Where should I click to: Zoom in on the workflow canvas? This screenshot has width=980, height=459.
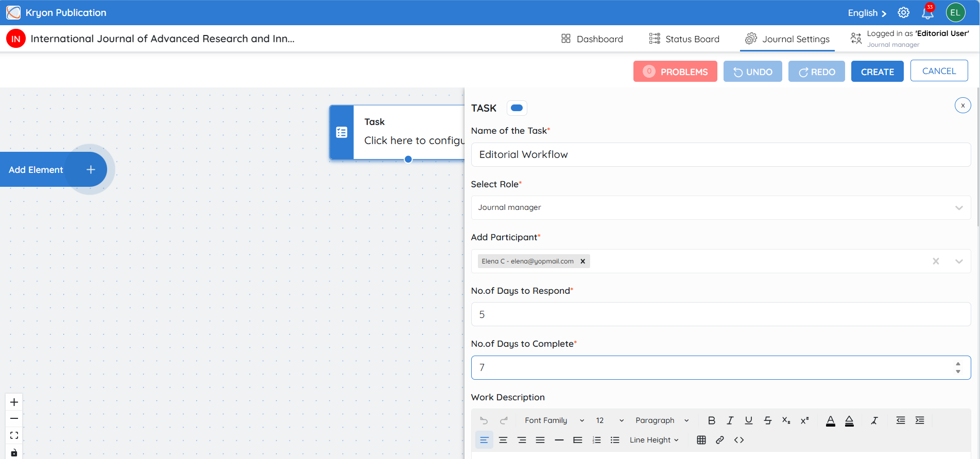(14, 402)
